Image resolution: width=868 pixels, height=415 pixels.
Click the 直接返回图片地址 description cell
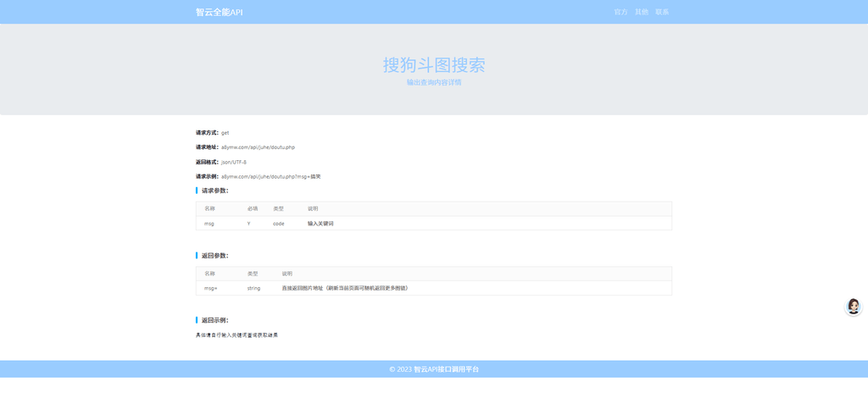346,288
